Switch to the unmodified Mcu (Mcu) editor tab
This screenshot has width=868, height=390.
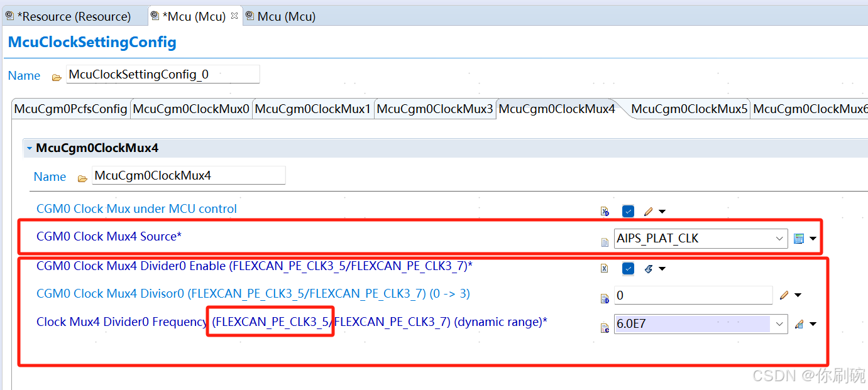280,16
